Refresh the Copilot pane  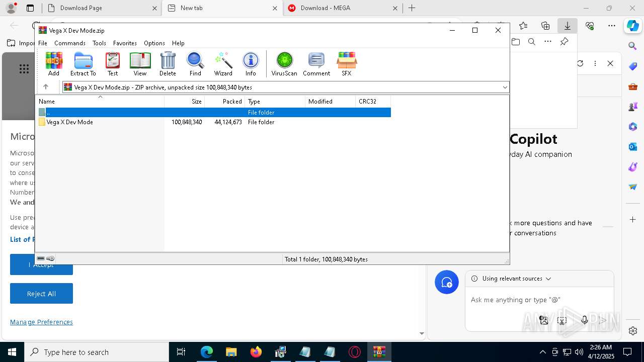pyautogui.click(x=580, y=63)
